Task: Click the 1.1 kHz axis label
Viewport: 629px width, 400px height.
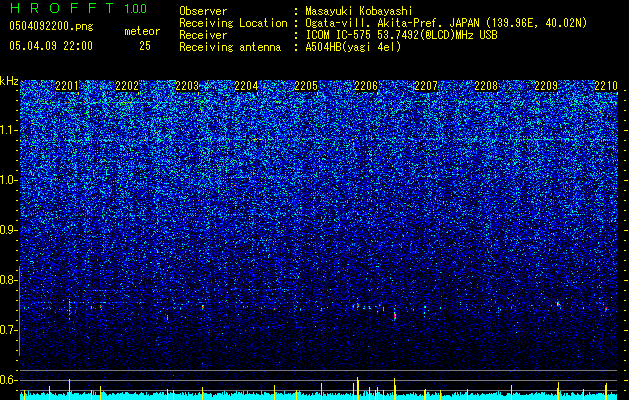Action: click(x=8, y=130)
